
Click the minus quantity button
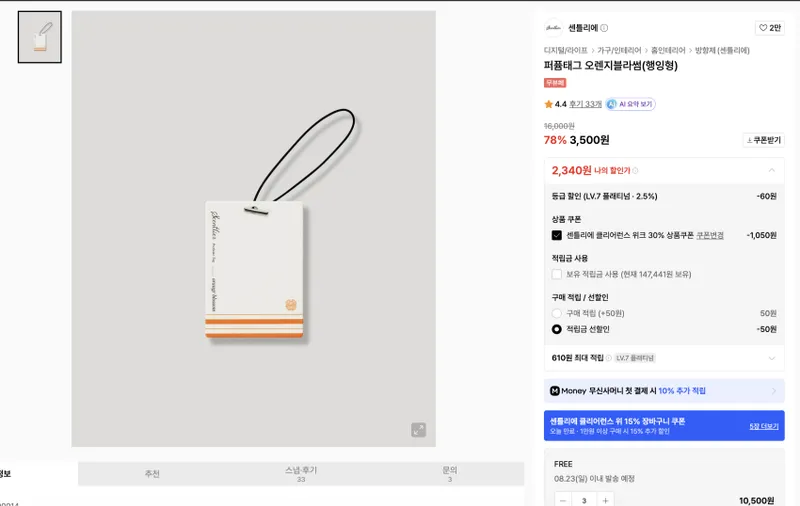(563, 500)
